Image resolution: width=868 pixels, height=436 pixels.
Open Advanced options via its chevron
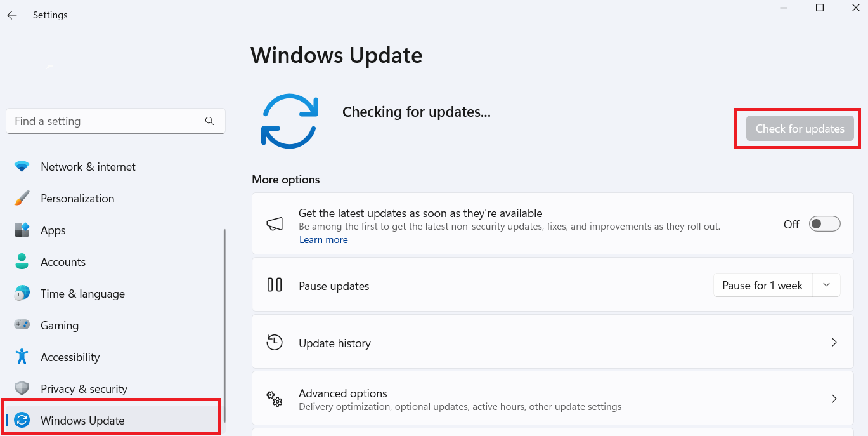pos(834,399)
